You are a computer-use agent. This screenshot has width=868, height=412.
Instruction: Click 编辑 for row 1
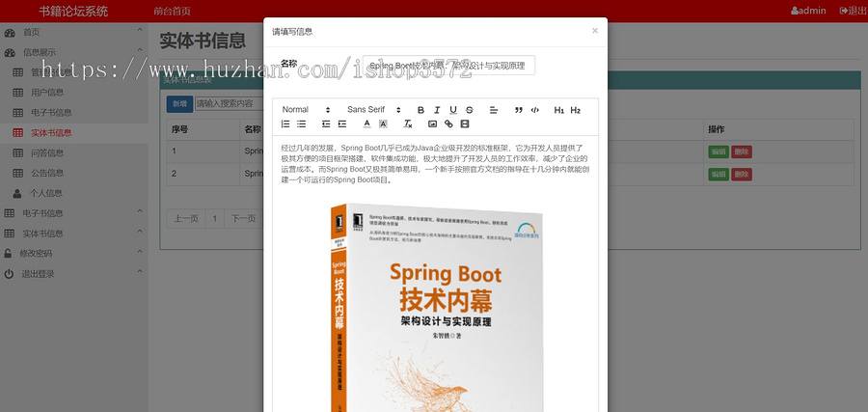click(719, 151)
